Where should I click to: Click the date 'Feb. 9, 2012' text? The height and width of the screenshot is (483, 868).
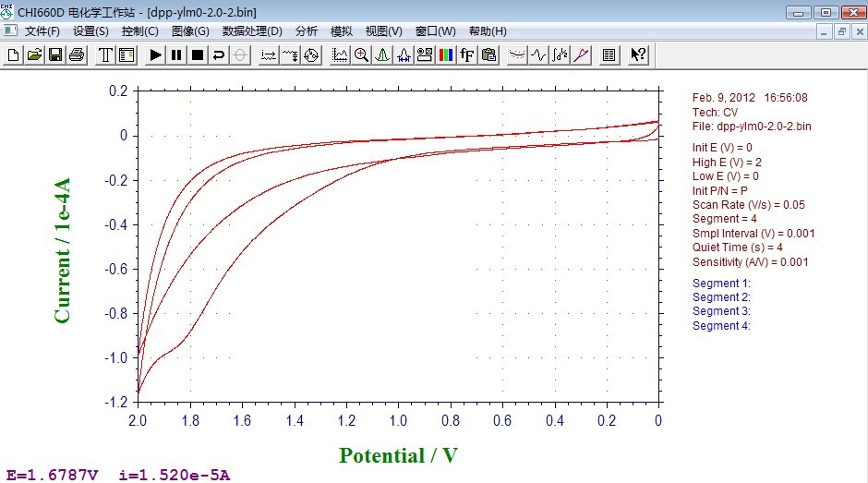[724, 98]
